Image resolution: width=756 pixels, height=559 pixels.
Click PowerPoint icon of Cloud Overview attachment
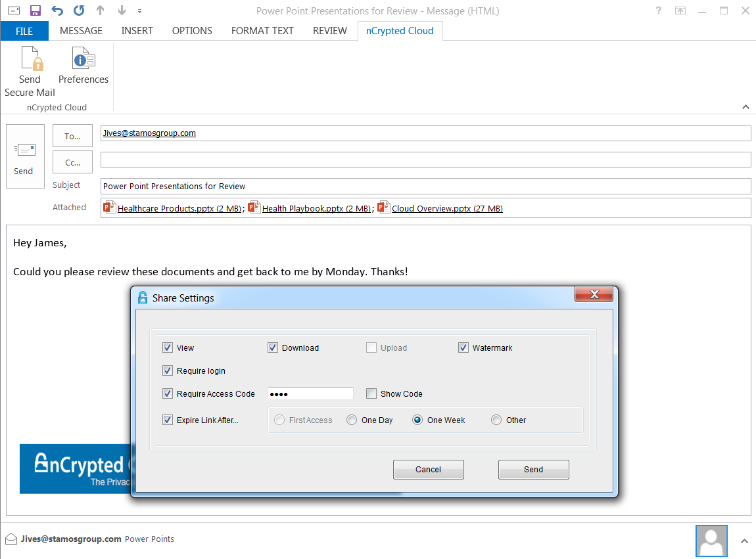coord(384,207)
